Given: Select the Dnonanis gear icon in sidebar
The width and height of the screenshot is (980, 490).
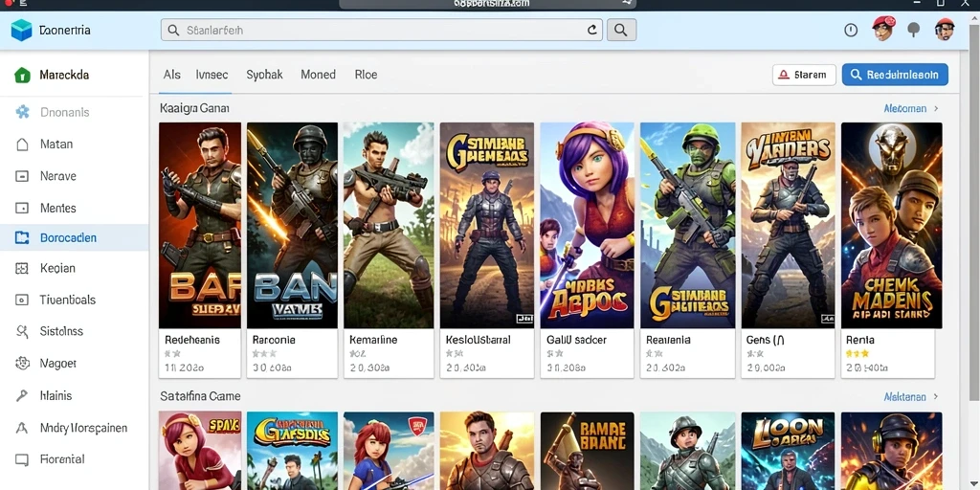Looking at the screenshot, I should click(x=23, y=113).
